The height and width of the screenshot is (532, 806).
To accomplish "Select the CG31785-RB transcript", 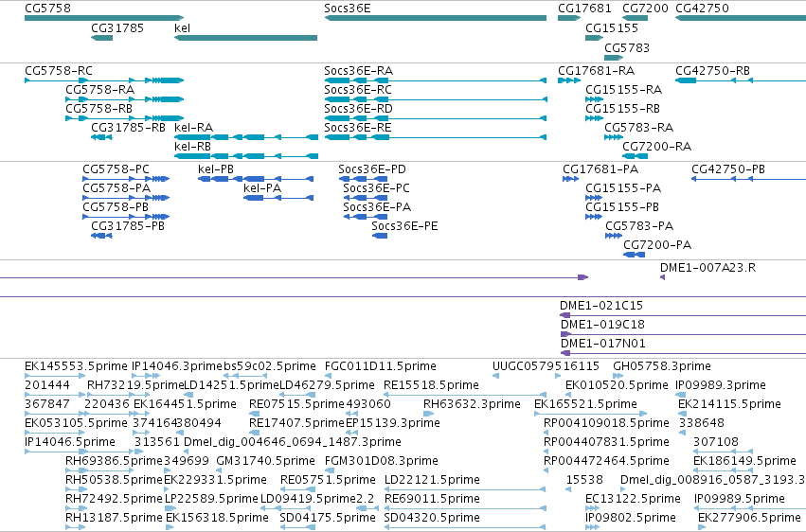I will coord(101,137).
